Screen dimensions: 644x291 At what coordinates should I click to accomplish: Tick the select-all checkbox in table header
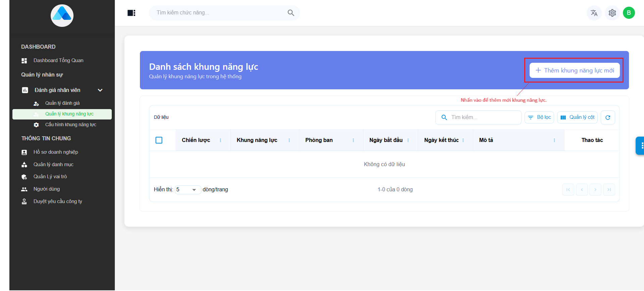click(x=159, y=140)
